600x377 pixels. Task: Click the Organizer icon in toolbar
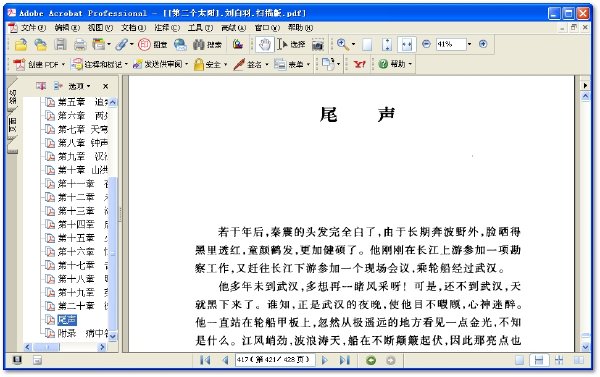click(x=99, y=44)
